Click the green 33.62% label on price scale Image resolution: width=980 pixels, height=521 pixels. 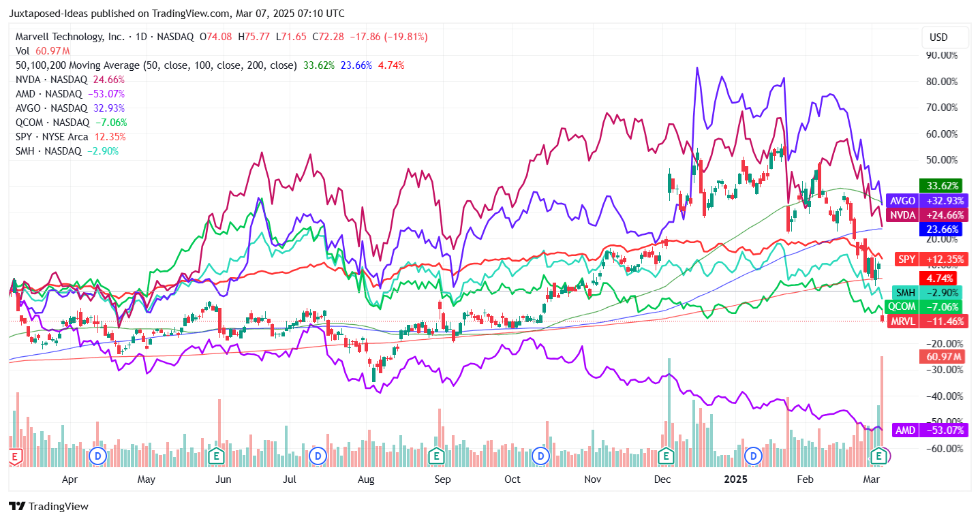point(940,186)
